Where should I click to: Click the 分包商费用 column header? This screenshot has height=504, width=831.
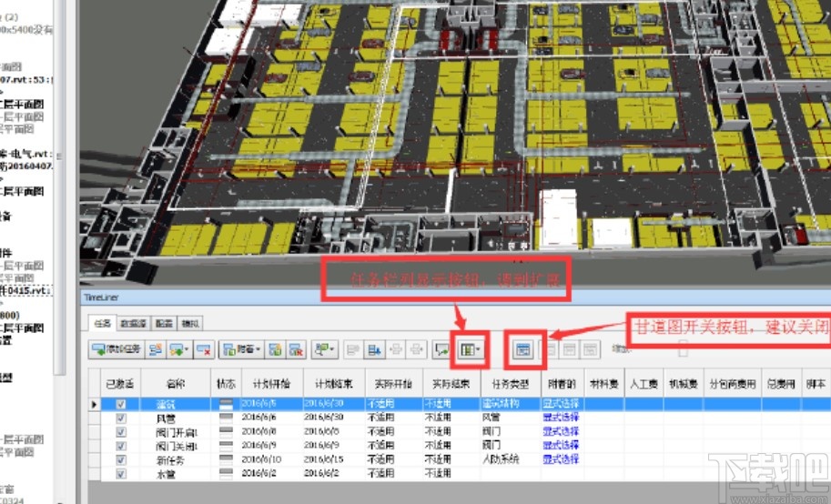click(x=733, y=383)
